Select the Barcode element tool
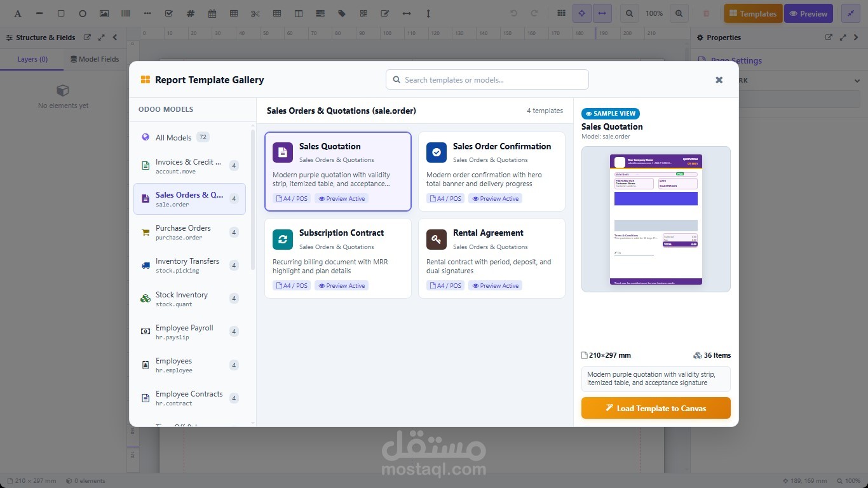 [x=126, y=13]
